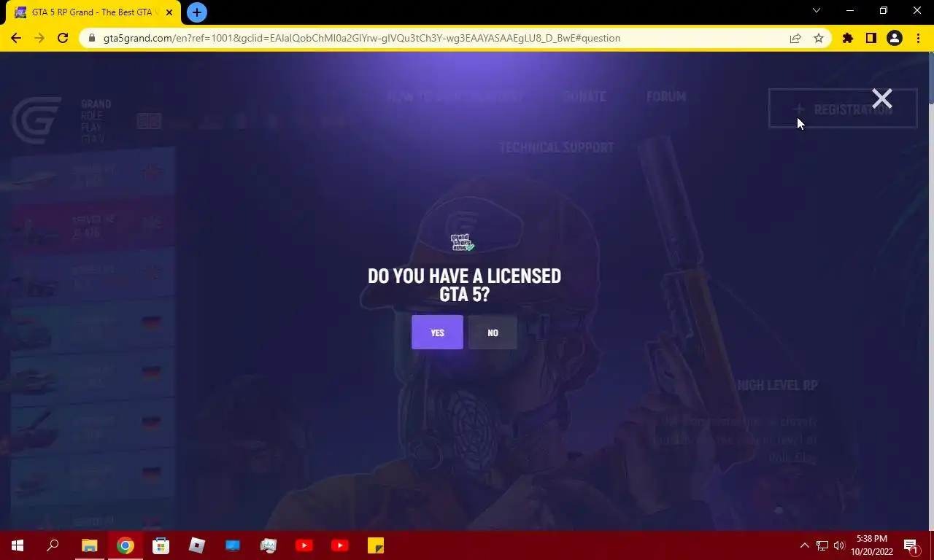Show hidden system tray icons
Viewport: 934px width, 560px height.
coord(804,545)
